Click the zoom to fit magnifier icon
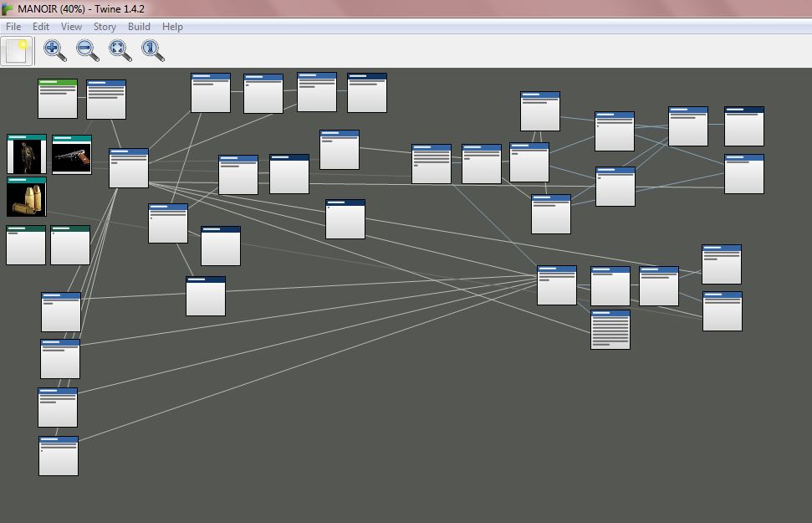This screenshot has height=523, width=812. (x=120, y=51)
